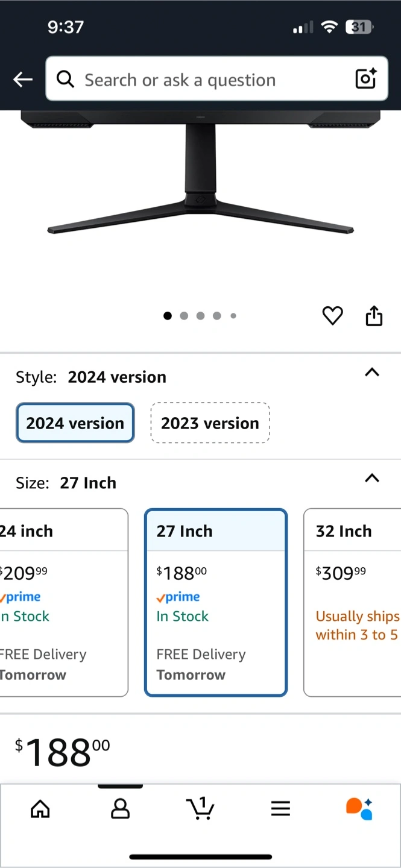
Task: Open the hamburger menu tab
Action: pos(280,809)
